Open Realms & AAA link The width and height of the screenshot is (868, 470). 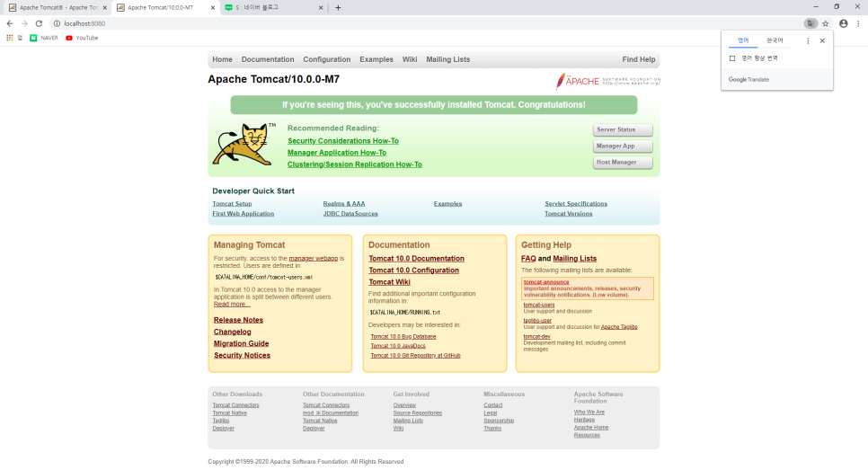[344, 204]
